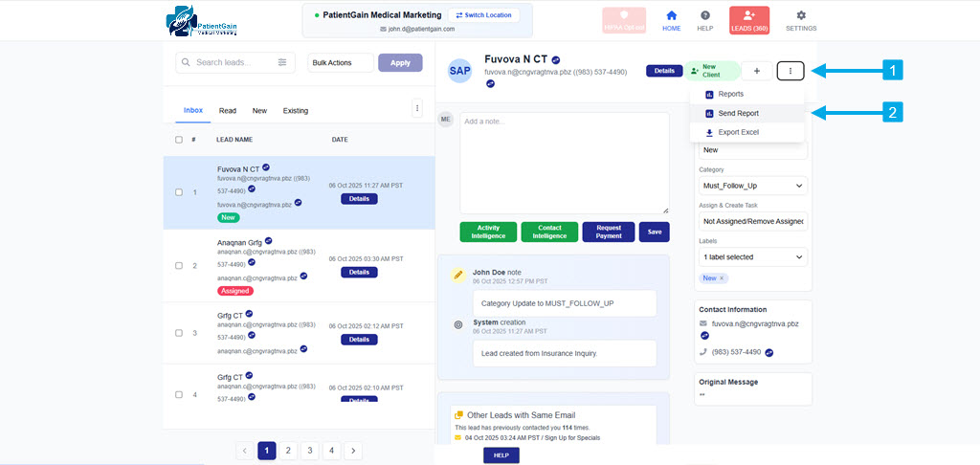The image size is (980, 465).
Task: Go to next page with right arrow
Action: tap(353, 450)
